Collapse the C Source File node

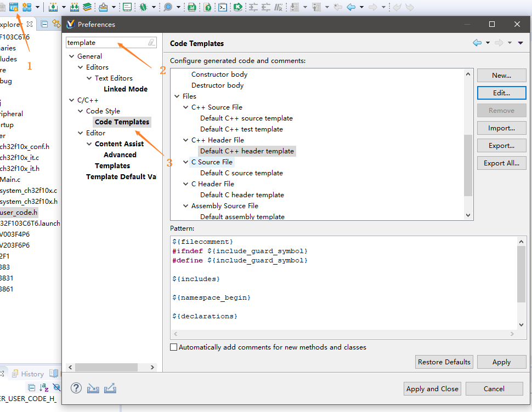coord(185,162)
